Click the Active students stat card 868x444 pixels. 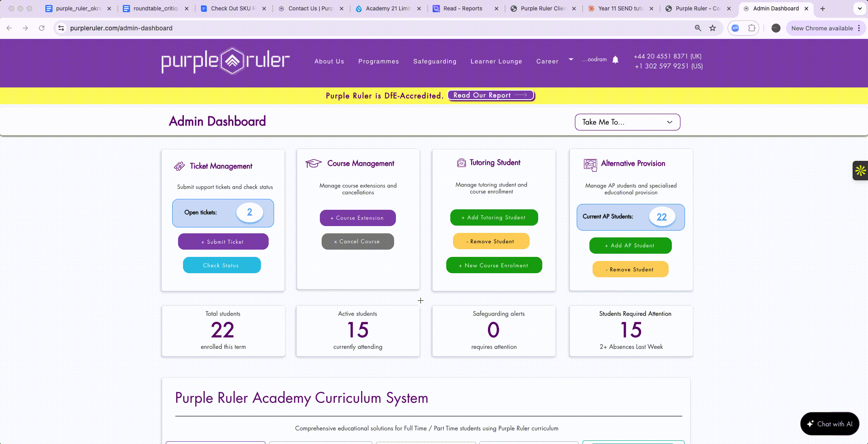(358, 331)
